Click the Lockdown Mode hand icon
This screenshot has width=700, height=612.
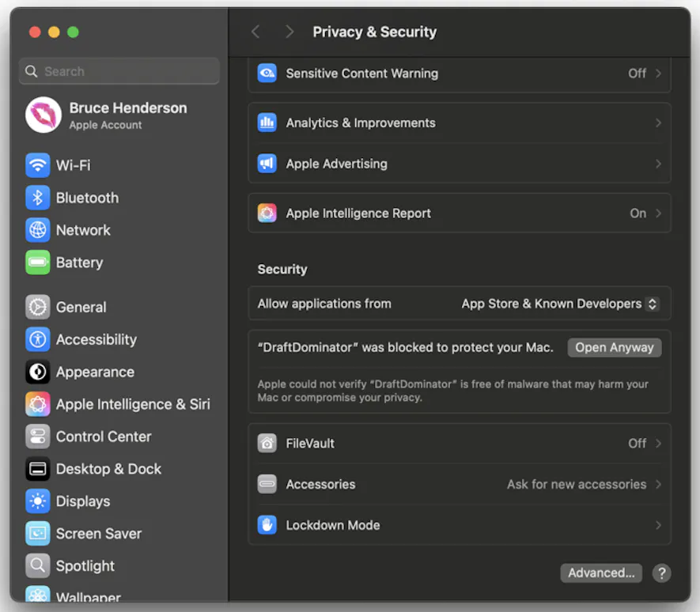(267, 525)
